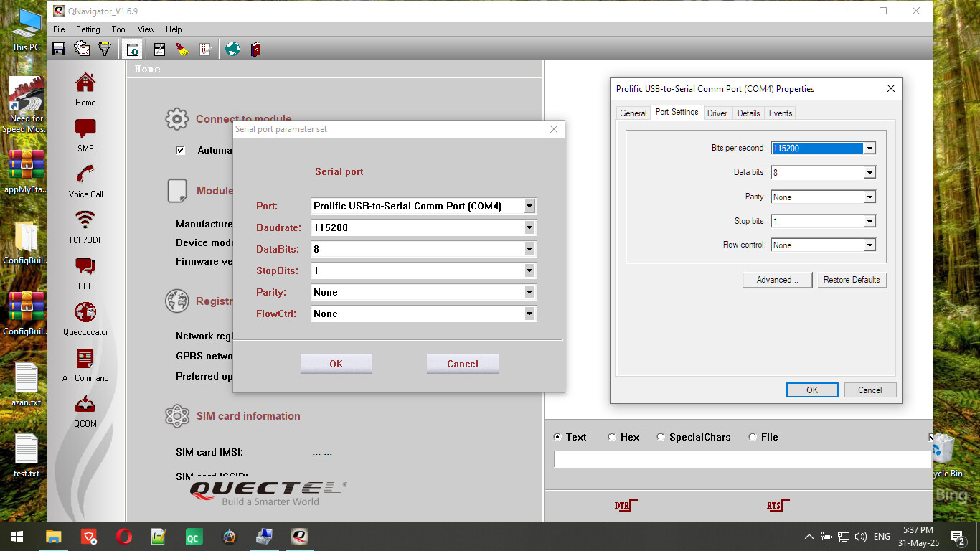The image size is (980, 551).
Task: Click the hex edit notepad toolbar icon
Action: [205, 49]
